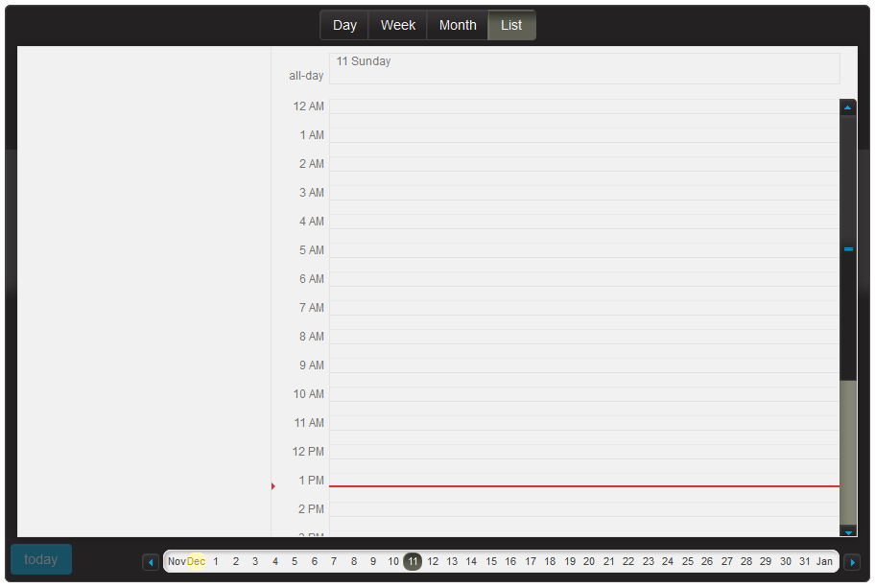The image size is (875, 588).
Task: Switch to Week view
Action: 397,26
